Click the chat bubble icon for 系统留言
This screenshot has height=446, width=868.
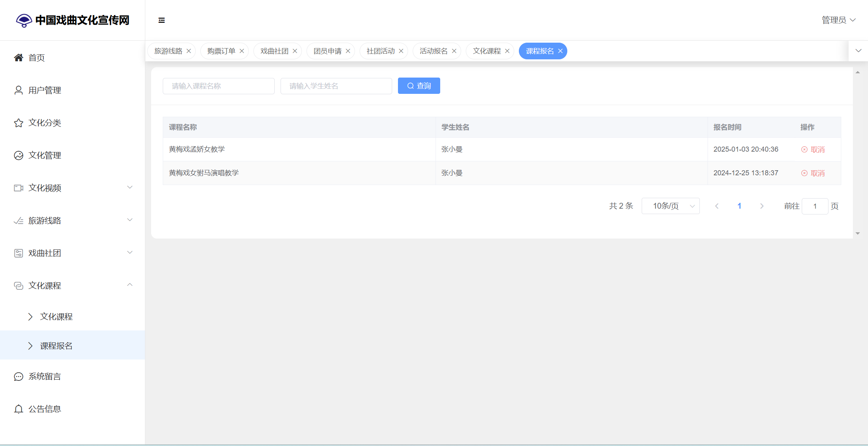coord(19,377)
